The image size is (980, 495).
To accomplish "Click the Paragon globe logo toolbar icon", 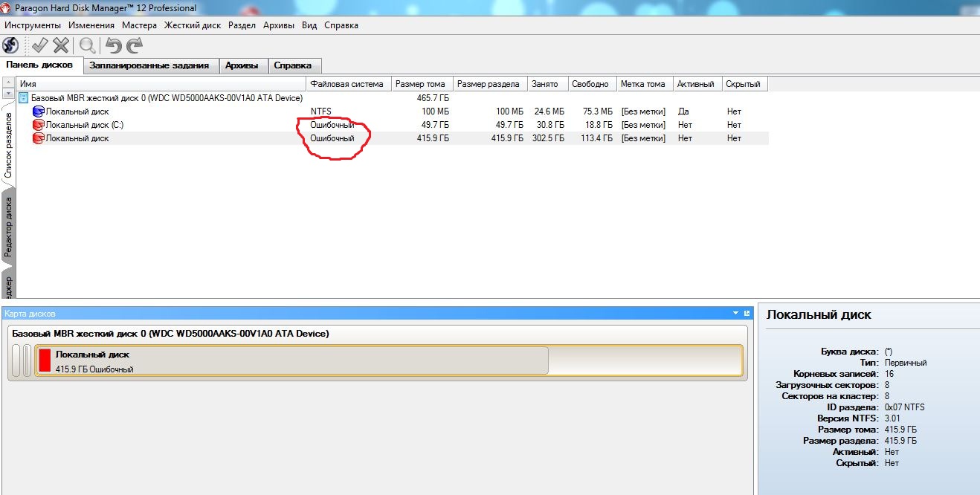I will 11,45.
